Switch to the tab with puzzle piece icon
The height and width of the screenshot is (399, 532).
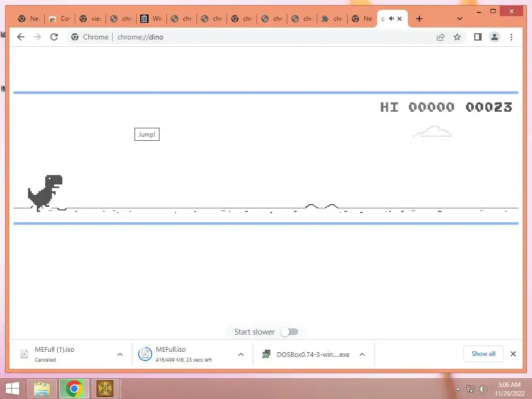click(332, 19)
